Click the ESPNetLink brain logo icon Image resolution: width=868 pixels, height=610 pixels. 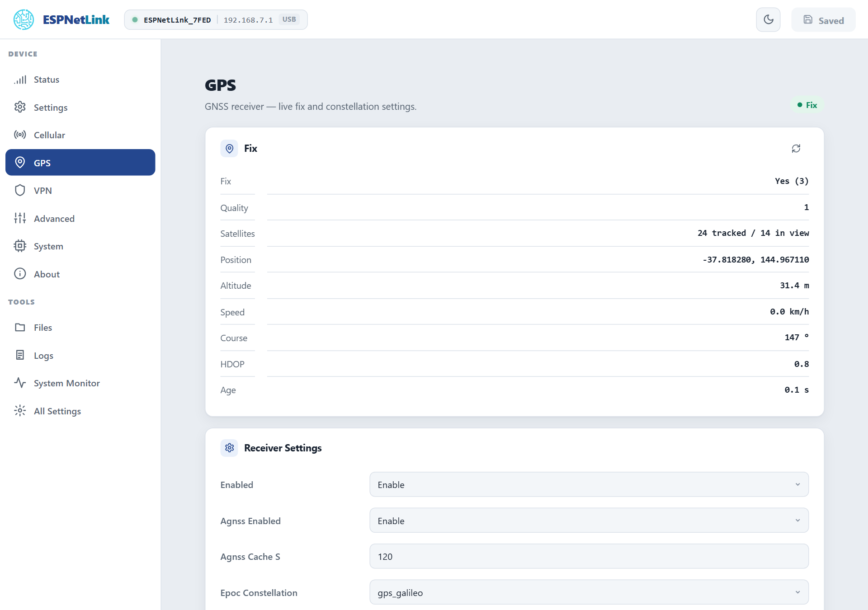(24, 19)
